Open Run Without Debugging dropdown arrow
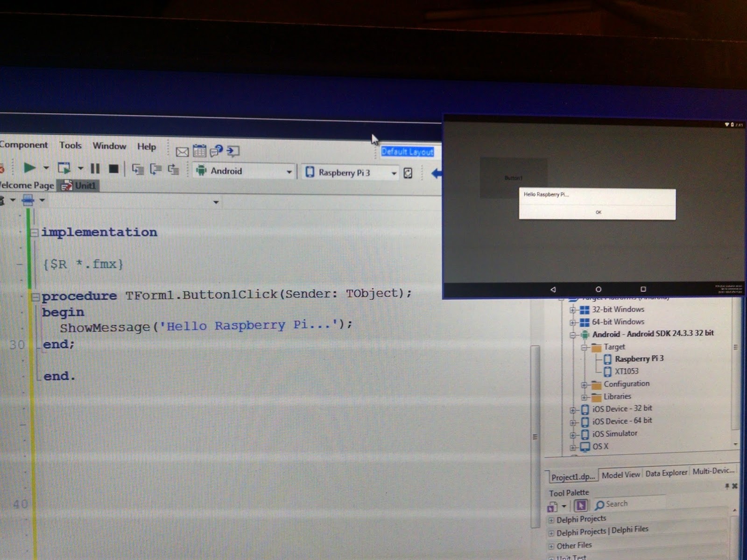This screenshot has width=747, height=560. coord(80,168)
